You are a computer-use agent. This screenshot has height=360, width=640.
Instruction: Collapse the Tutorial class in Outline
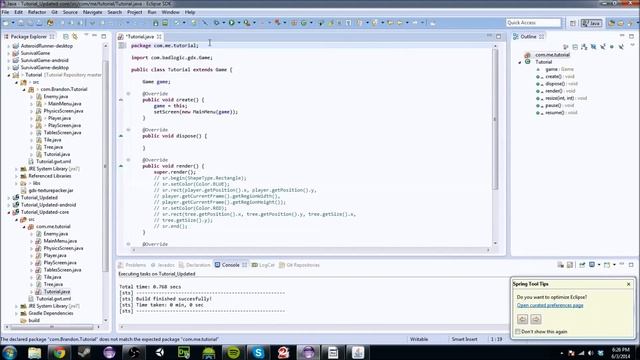(x=520, y=62)
